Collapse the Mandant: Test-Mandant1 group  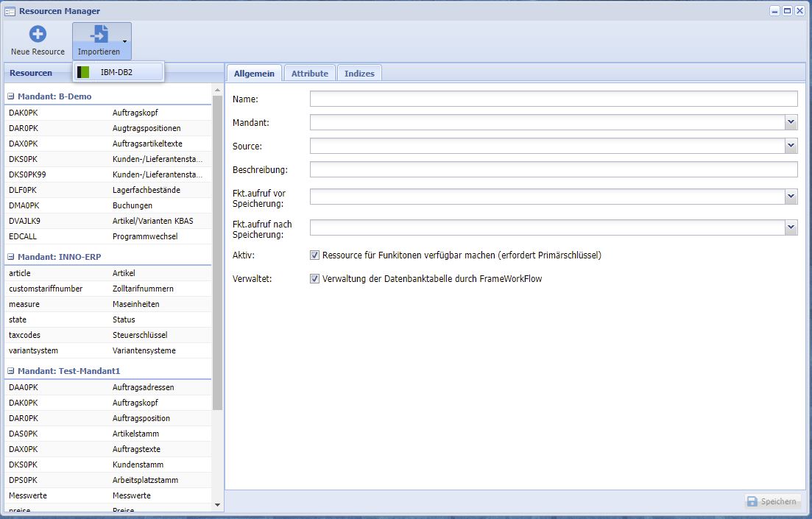pos(11,371)
